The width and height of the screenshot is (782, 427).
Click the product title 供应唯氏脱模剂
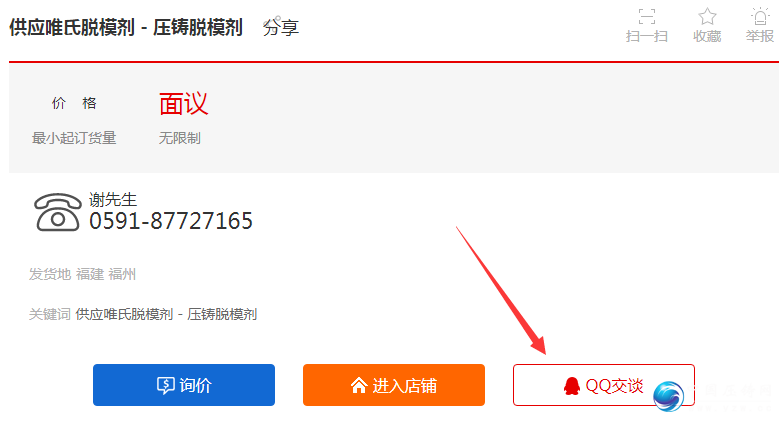click(72, 27)
